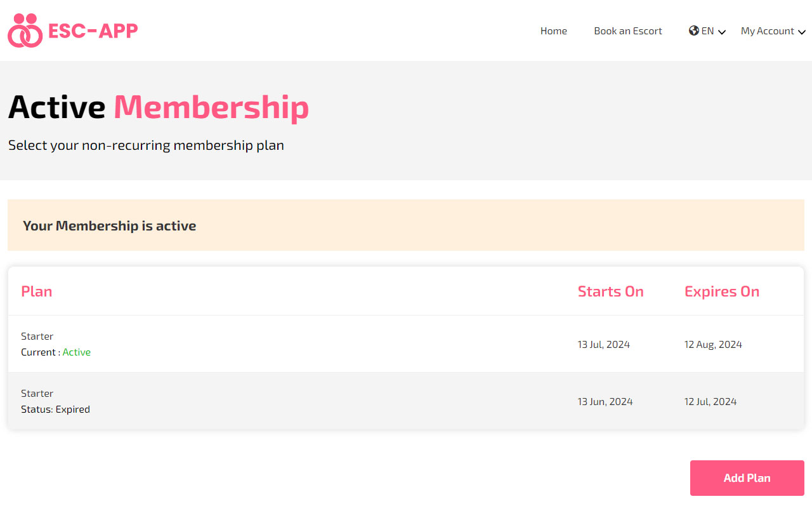This screenshot has height=506, width=812.
Task: Click the Plan column header
Action: point(37,291)
